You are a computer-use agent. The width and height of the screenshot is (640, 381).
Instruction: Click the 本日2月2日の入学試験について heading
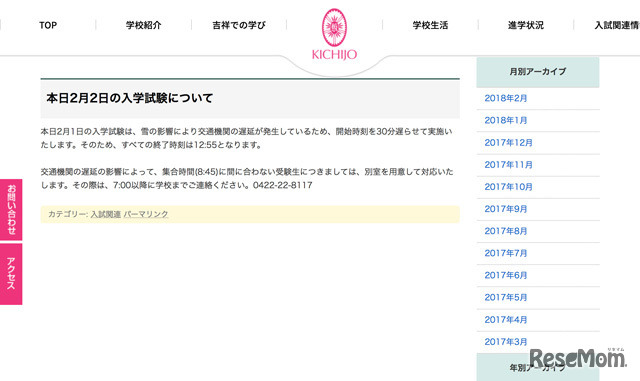click(130, 98)
